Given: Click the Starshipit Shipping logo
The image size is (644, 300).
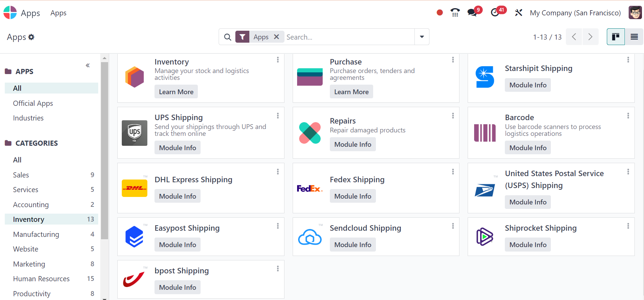Looking at the screenshot, I should [485, 77].
